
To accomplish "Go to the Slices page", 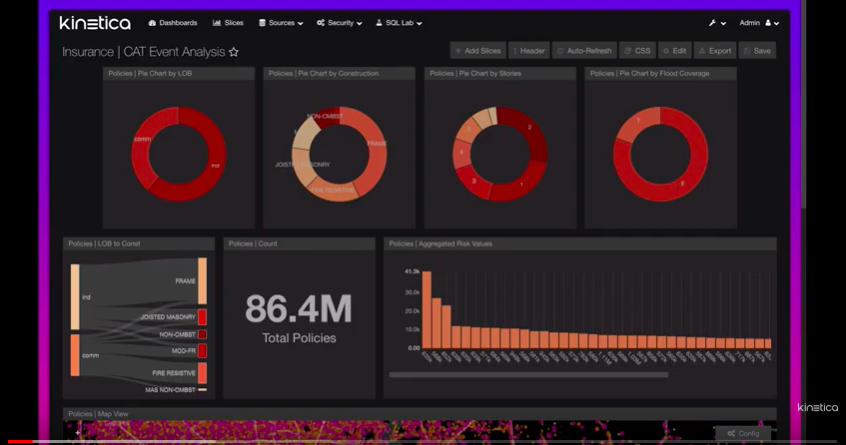I will (228, 23).
